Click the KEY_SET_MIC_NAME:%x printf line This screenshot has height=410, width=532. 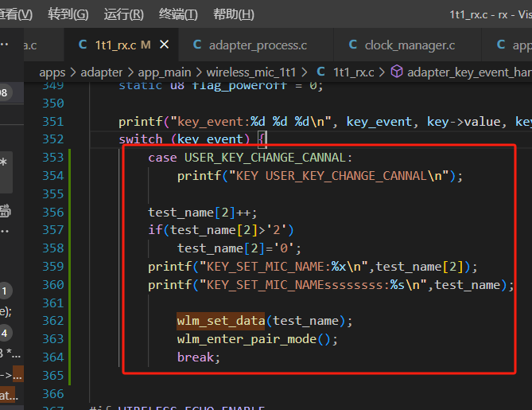(313, 267)
